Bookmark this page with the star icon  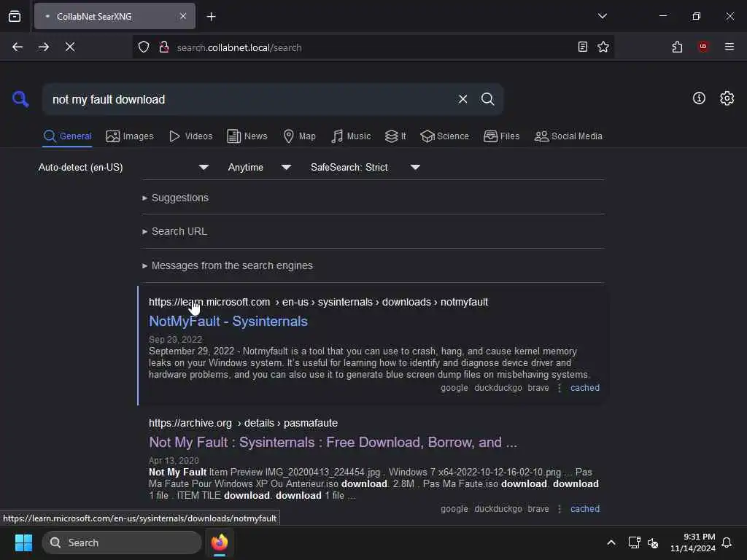coord(603,47)
